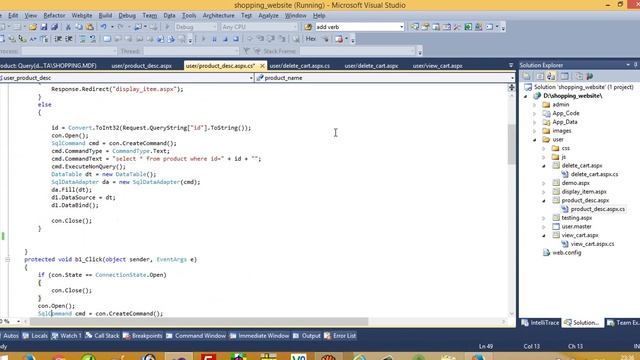640x360 pixels.
Task: Open the Analyze menu
Action: (x=268, y=16)
